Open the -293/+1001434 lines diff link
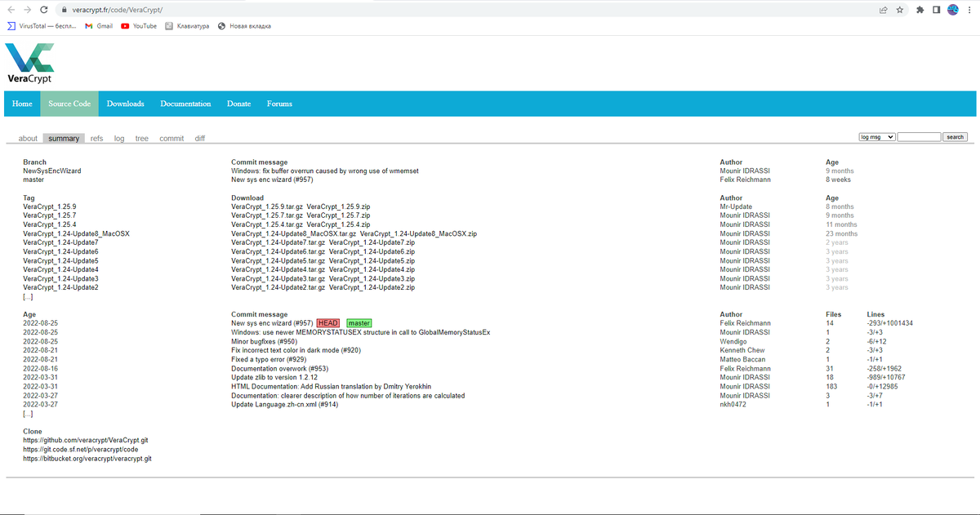Image resolution: width=980 pixels, height=515 pixels. tap(889, 323)
